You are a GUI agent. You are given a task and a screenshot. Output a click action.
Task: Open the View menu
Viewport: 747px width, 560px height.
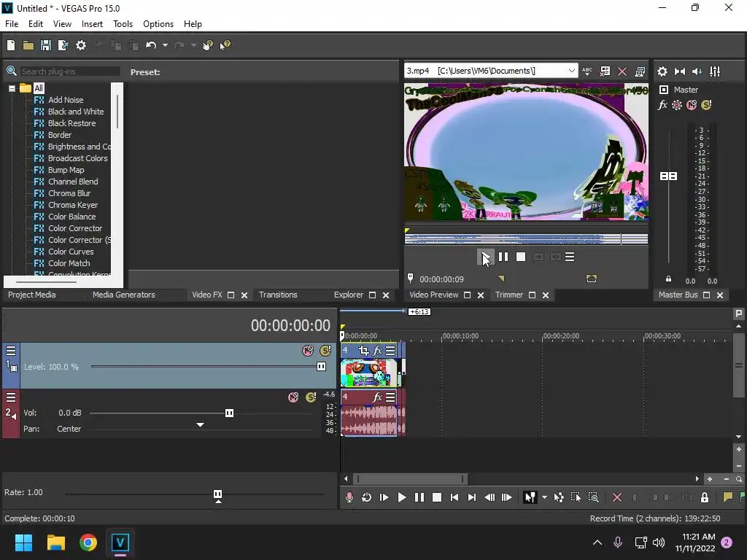62,24
